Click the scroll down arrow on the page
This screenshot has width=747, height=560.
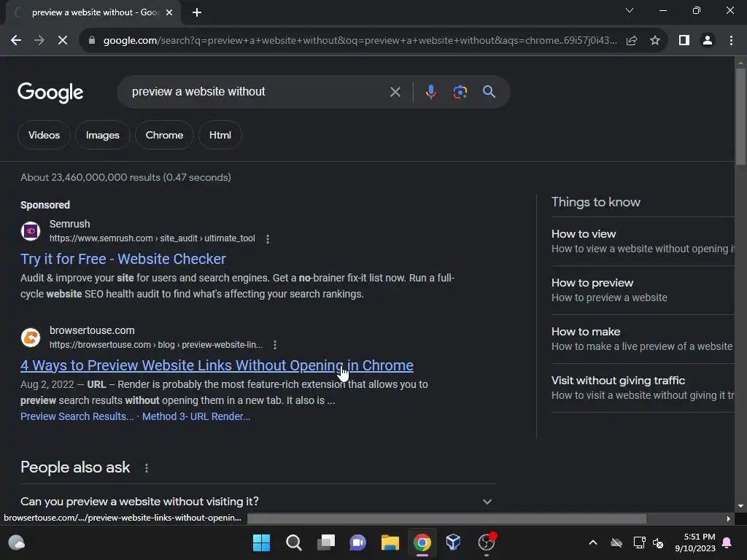click(x=740, y=506)
